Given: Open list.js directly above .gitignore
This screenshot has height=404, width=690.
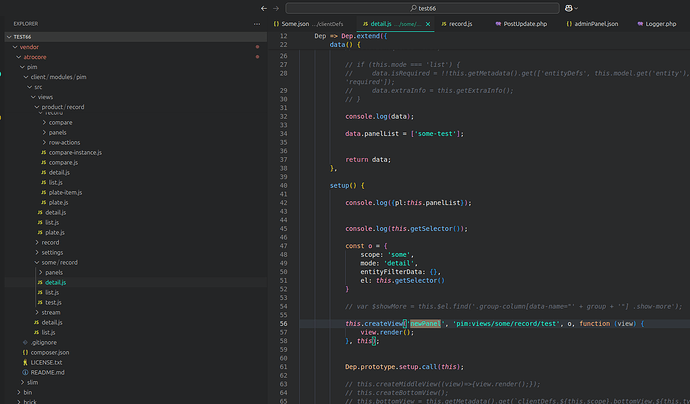Looking at the screenshot, I should click(48, 333).
